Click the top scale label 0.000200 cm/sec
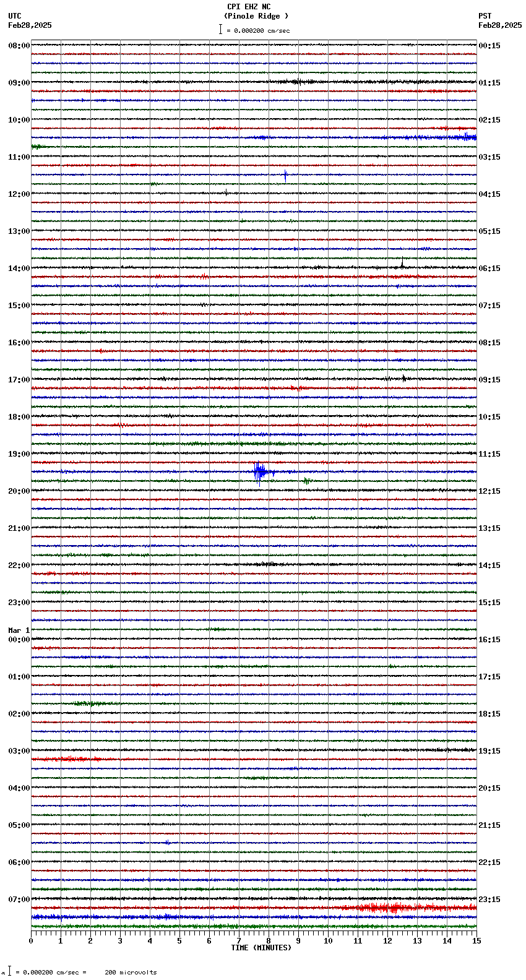 coord(258,30)
